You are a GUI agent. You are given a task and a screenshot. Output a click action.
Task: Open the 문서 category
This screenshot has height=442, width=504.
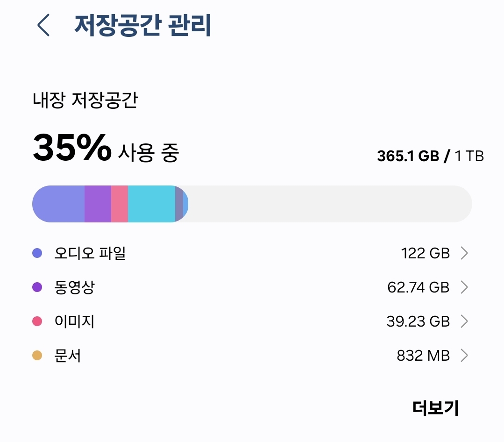[68, 356]
